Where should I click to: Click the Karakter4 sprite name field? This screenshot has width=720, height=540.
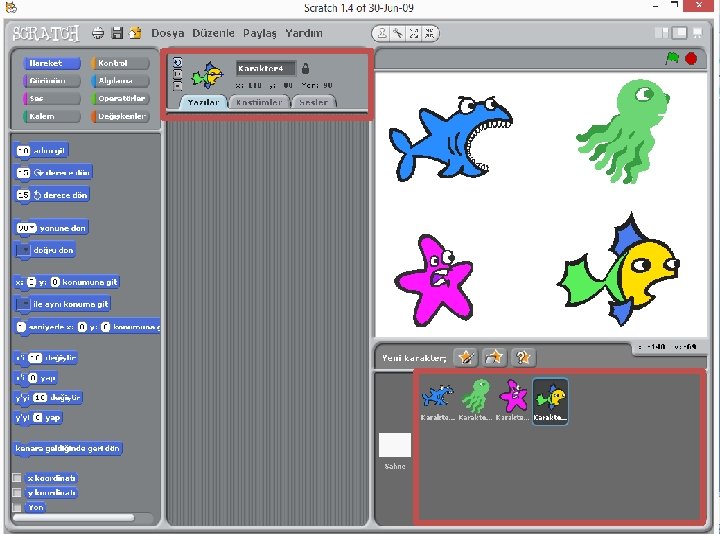point(265,68)
